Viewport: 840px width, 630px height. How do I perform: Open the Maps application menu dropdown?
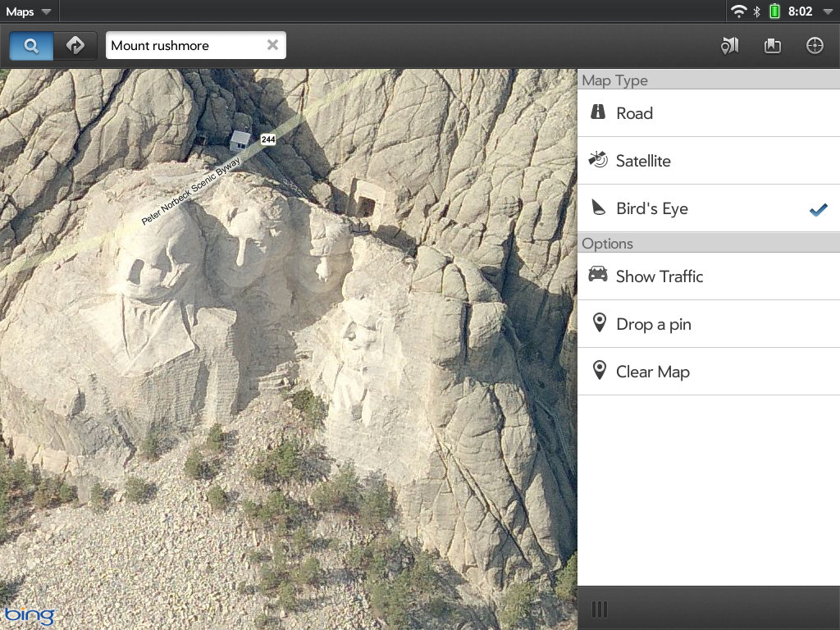point(29,11)
